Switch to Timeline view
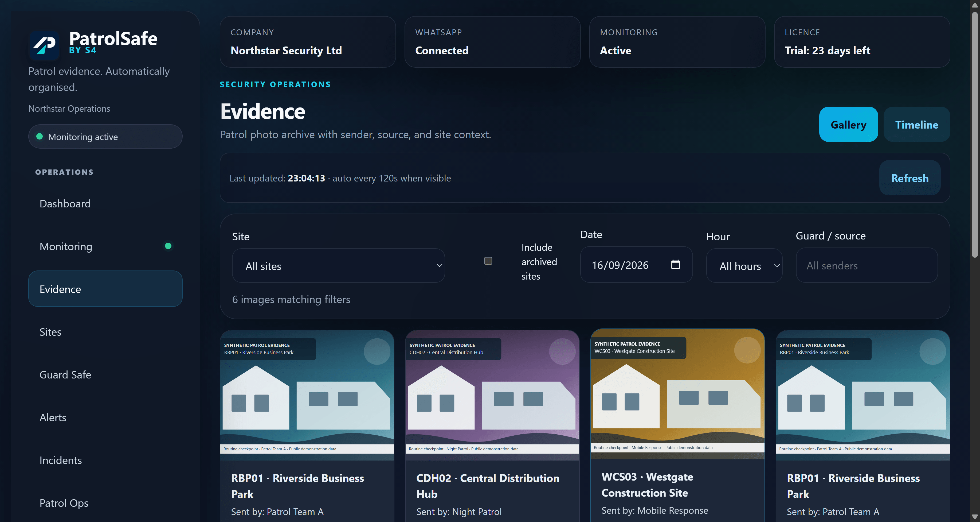The height and width of the screenshot is (522, 980). pos(916,125)
